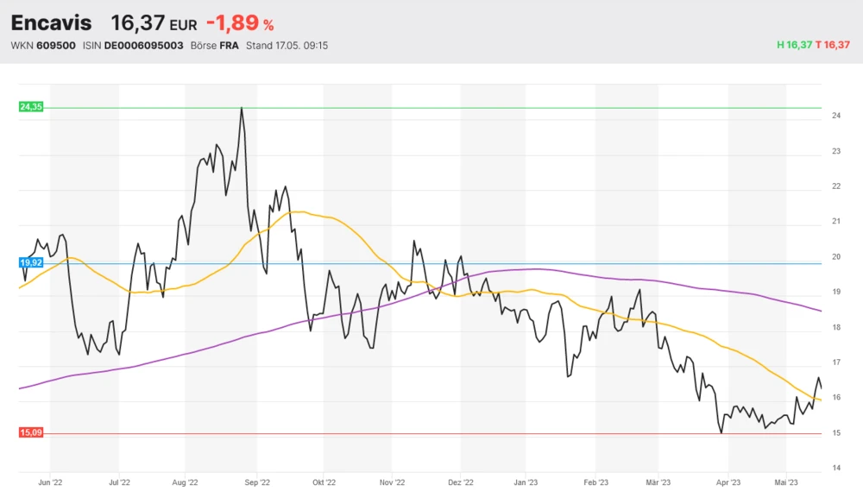Click the Encavis stock title
Image resolution: width=863 pixels, height=504 pixels.
[x=51, y=22]
